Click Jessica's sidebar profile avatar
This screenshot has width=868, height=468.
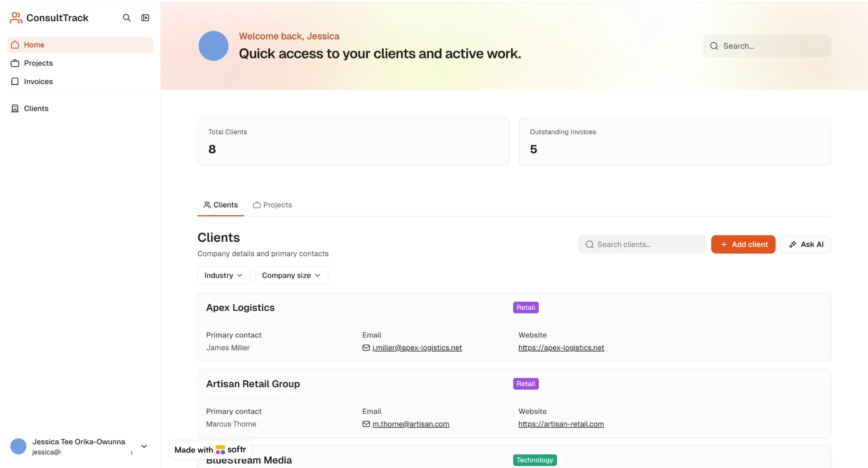pyautogui.click(x=18, y=446)
